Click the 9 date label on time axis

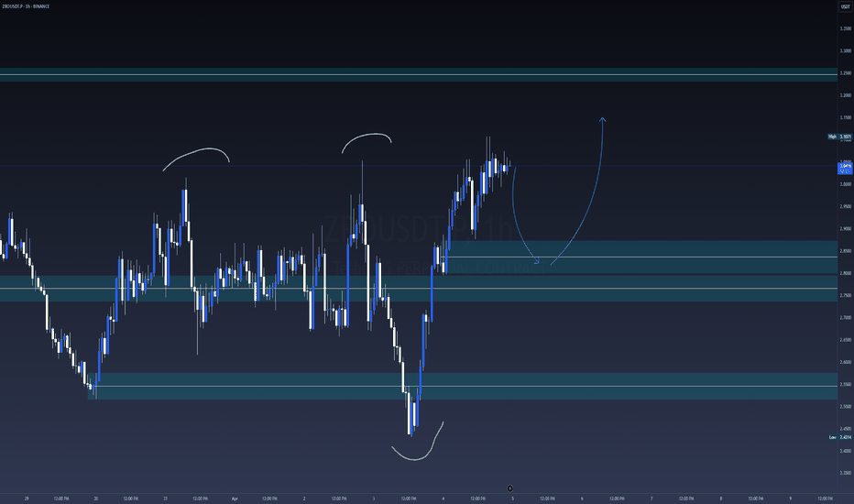point(790,499)
